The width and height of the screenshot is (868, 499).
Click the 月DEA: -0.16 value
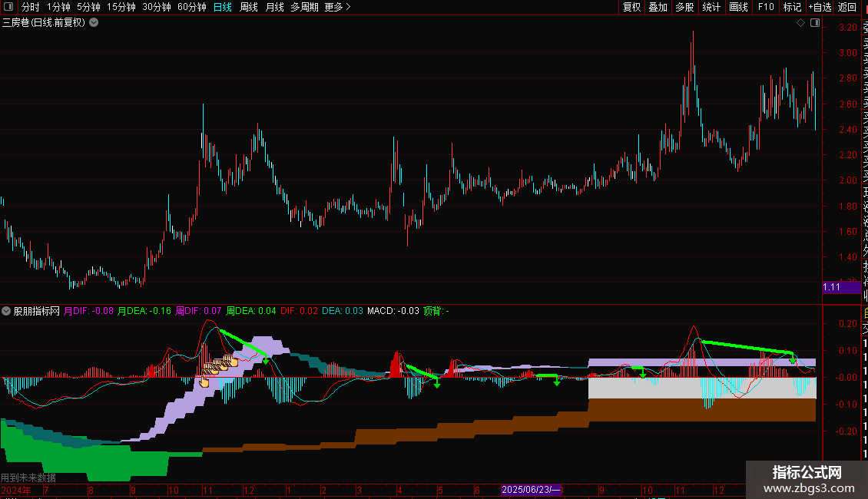(x=144, y=311)
